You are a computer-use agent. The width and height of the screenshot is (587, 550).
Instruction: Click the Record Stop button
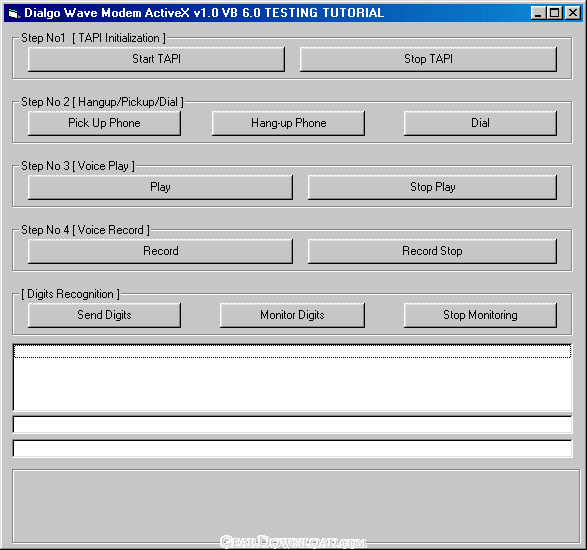[x=432, y=251]
